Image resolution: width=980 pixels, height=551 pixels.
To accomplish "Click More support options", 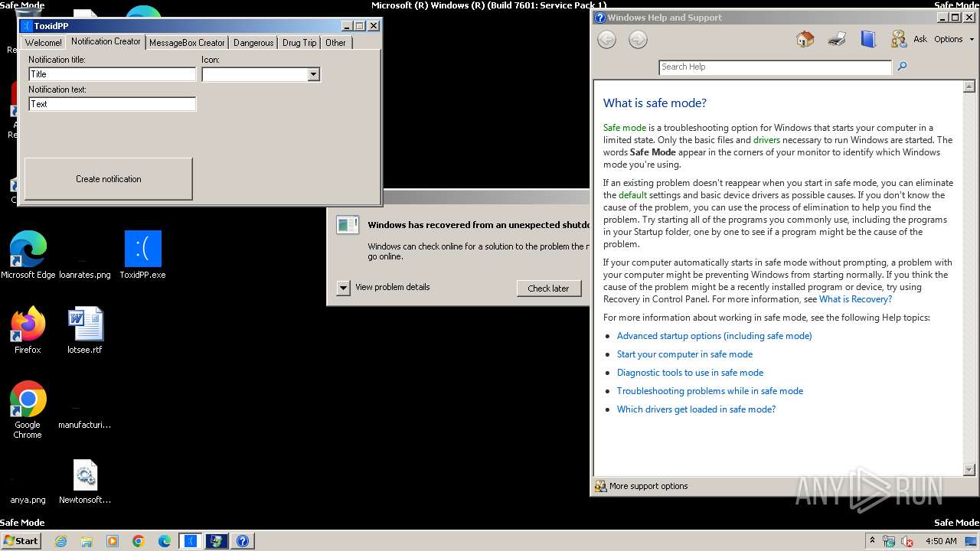I will (x=642, y=486).
